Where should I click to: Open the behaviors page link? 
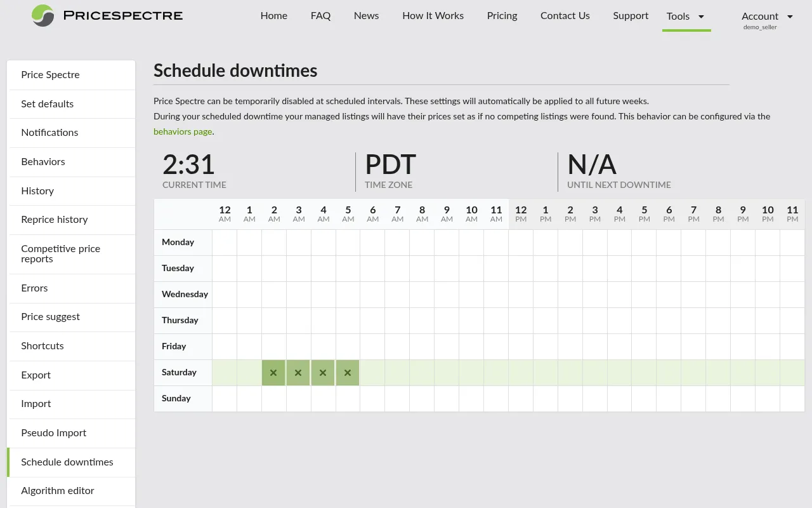pos(182,131)
